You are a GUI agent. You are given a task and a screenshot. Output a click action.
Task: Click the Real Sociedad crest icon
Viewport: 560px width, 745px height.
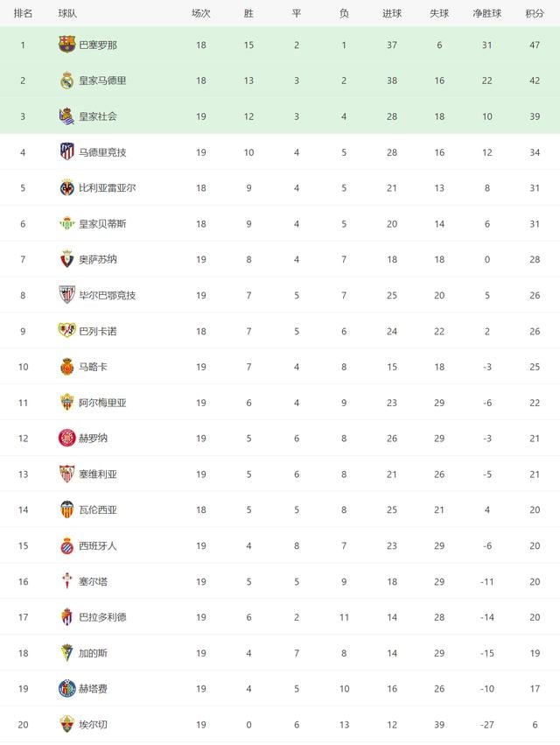[66, 116]
